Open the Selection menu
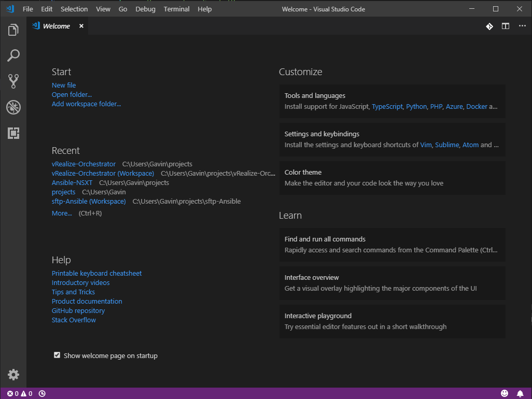 coord(74,9)
